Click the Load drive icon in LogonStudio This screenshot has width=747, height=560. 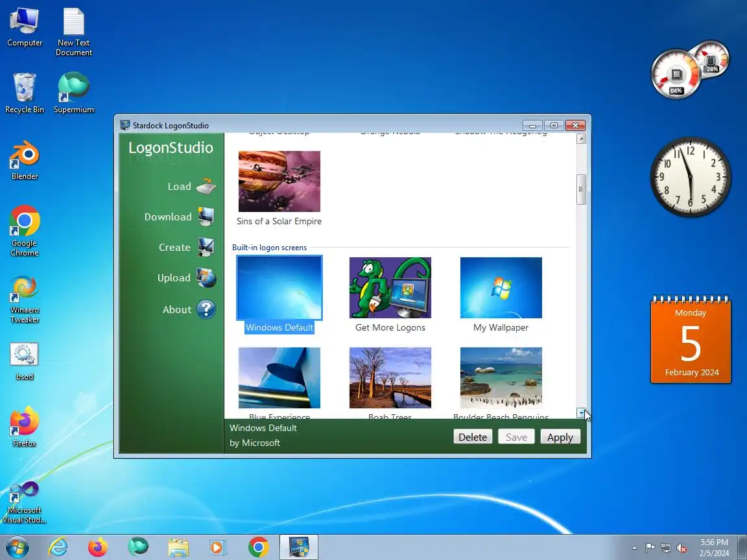pyautogui.click(x=206, y=186)
